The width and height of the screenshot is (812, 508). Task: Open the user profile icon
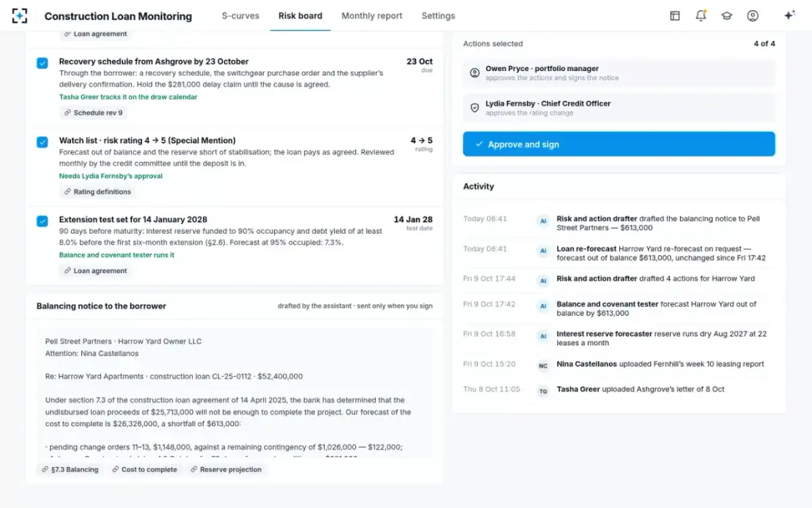pyautogui.click(x=752, y=16)
